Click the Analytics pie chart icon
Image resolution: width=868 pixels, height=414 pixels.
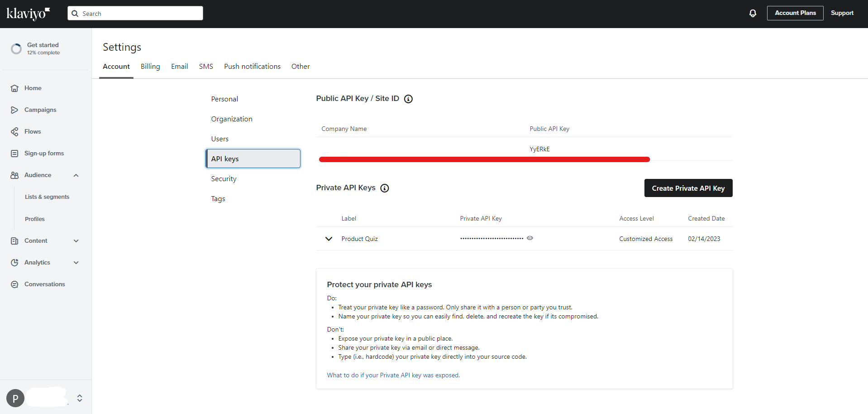tap(14, 263)
